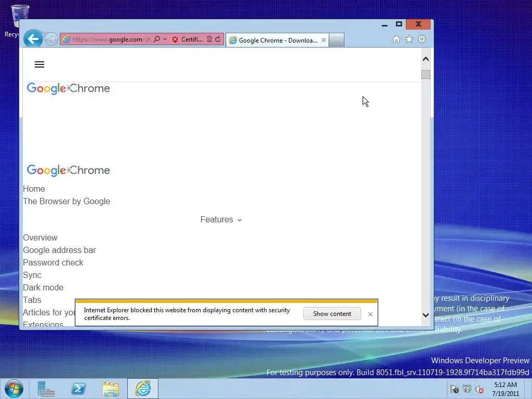Open the Dark mode link

[43, 287]
